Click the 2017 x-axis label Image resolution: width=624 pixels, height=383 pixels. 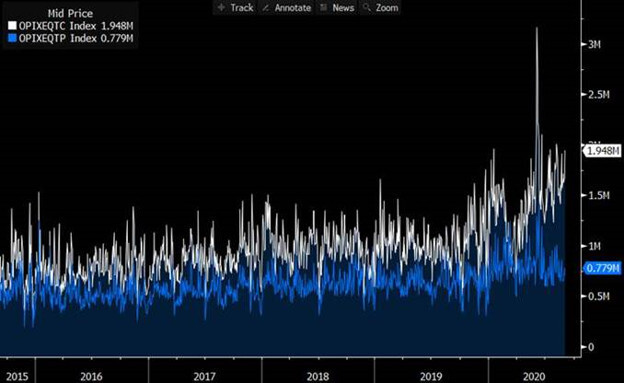click(x=205, y=377)
